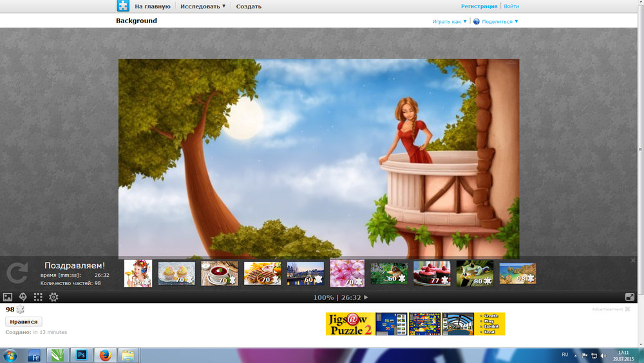Image resolution: width=644 pixels, height=363 pixels.
Task: Toggle fullscreen mode for the puzzle
Action: (x=630, y=297)
